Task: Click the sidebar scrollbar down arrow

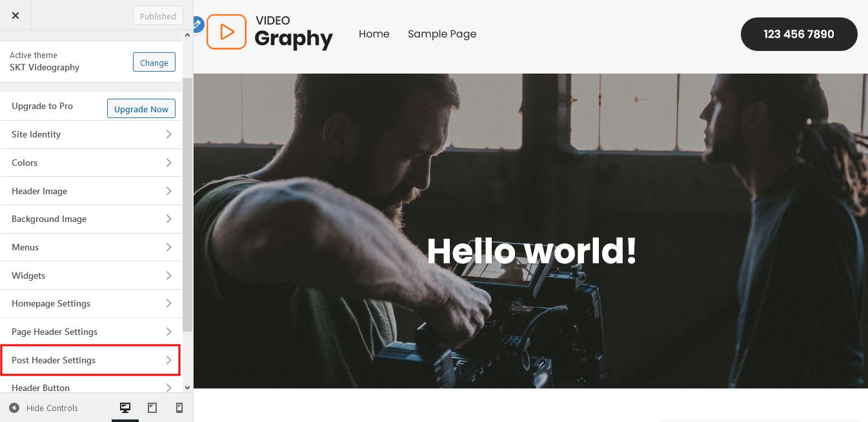Action: click(x=188, y=388)
